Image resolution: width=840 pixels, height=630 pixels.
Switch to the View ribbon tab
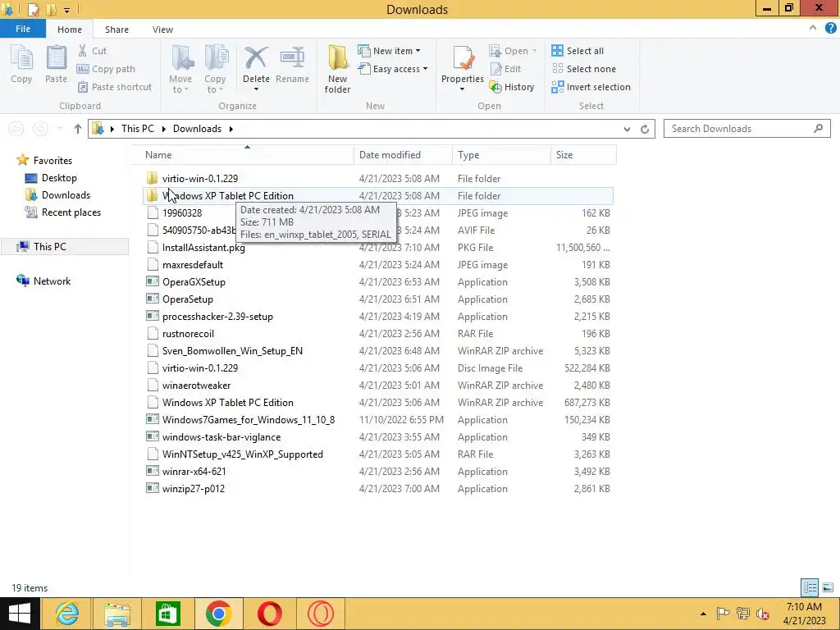(x=162, y=30)
